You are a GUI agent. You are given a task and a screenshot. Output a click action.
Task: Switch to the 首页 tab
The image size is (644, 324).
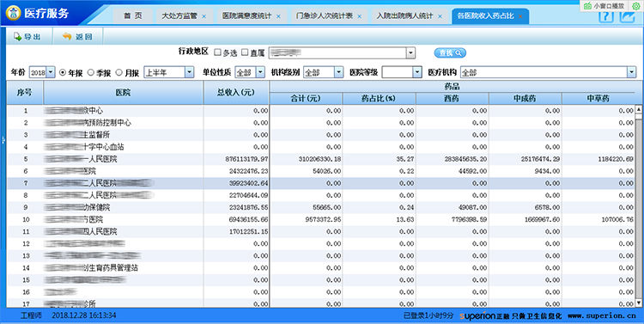tap(133, 16)
